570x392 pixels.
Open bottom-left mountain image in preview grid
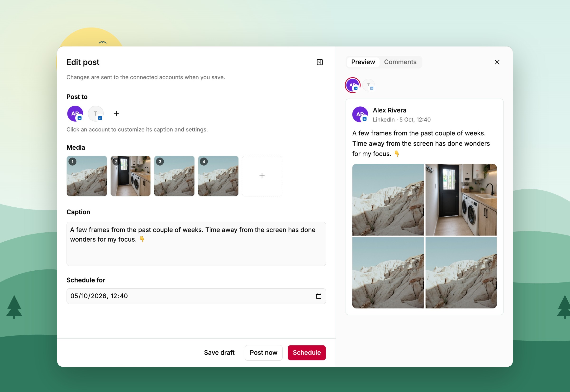tap(388, 273)
